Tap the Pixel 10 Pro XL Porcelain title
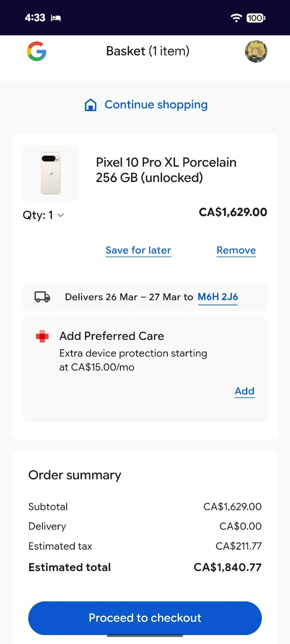Image resolution: width=290 pixels, height=644 pixels. pos(166,170)
